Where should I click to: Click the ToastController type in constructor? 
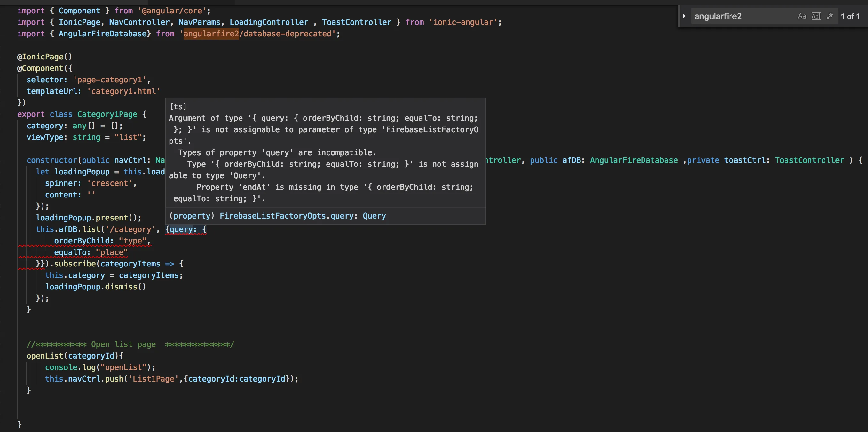[x=809, y=160]
